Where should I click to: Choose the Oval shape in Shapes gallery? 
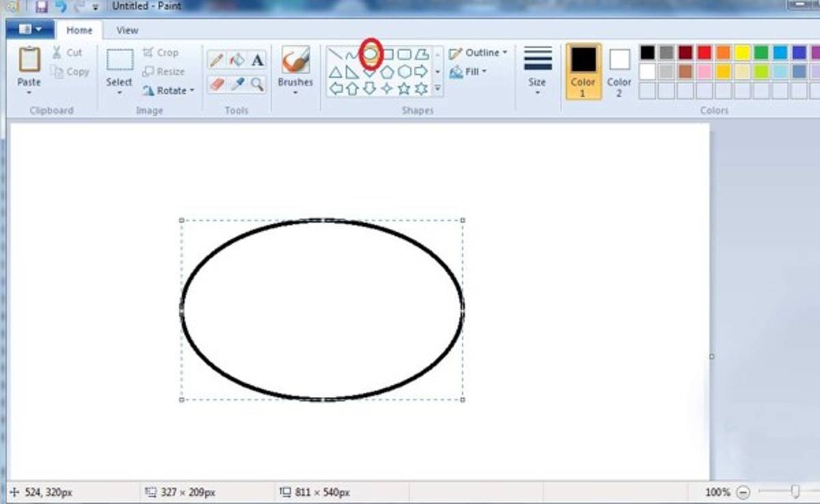tap(370, 54)
